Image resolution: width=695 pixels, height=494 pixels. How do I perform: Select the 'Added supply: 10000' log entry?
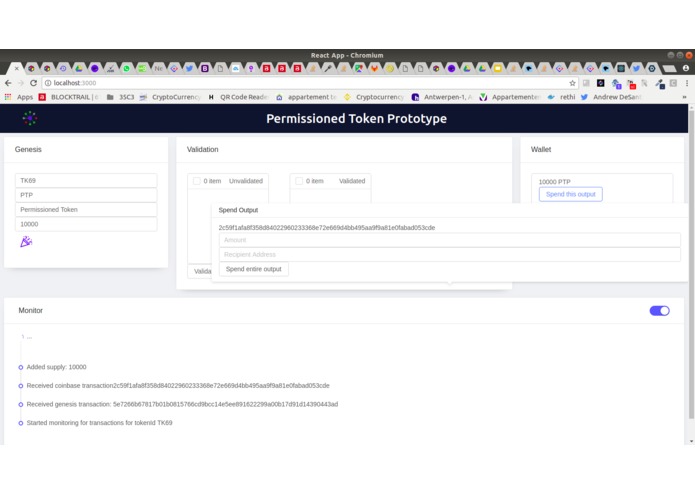coord(56,367)
